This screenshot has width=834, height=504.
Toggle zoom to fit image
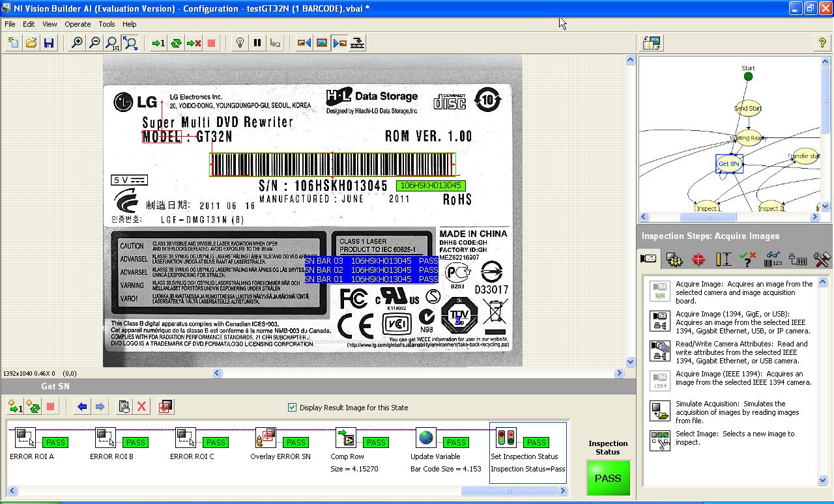(x=130, y=43)
